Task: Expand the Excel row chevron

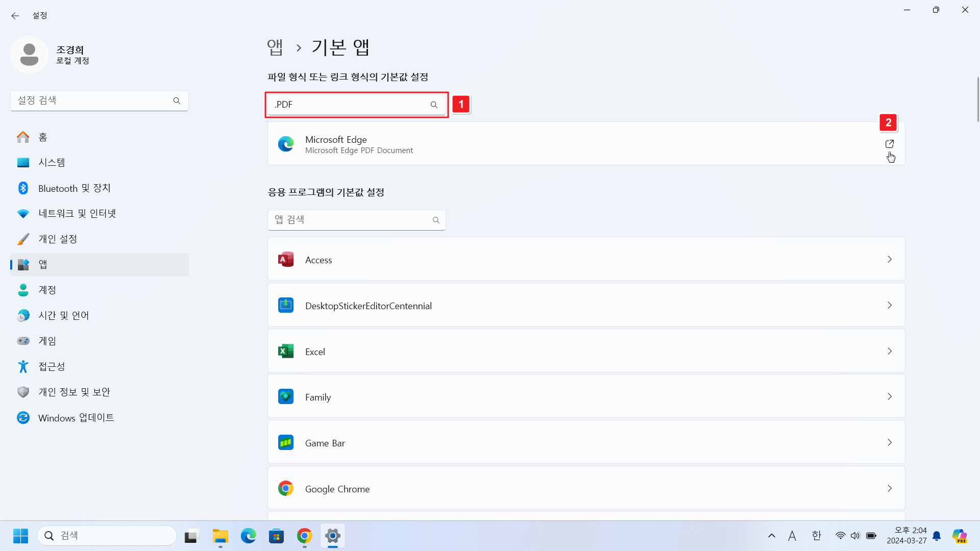Action: click(x=890, y=351)
